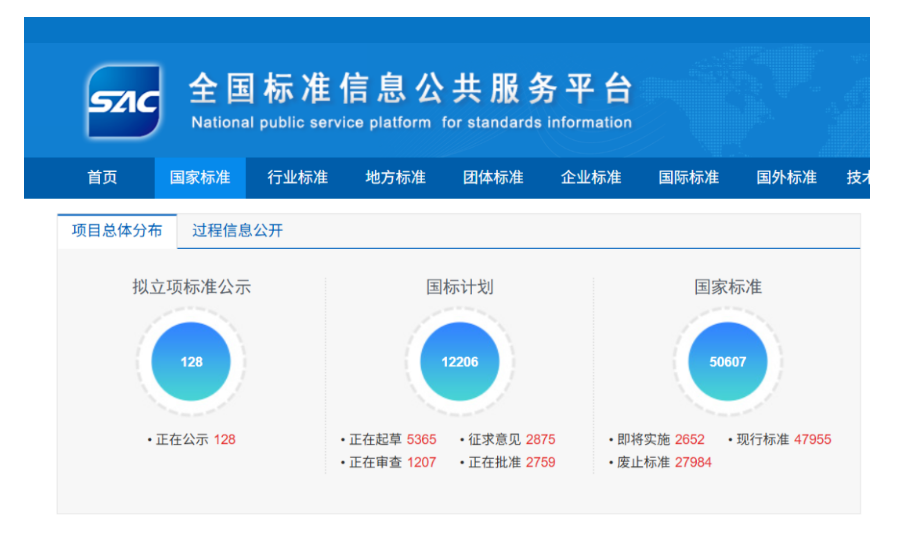The width and height of the screenshot is (913, 539).
Task: Select the 国家标准 navigation item
Action: click(x=200, y=178)
